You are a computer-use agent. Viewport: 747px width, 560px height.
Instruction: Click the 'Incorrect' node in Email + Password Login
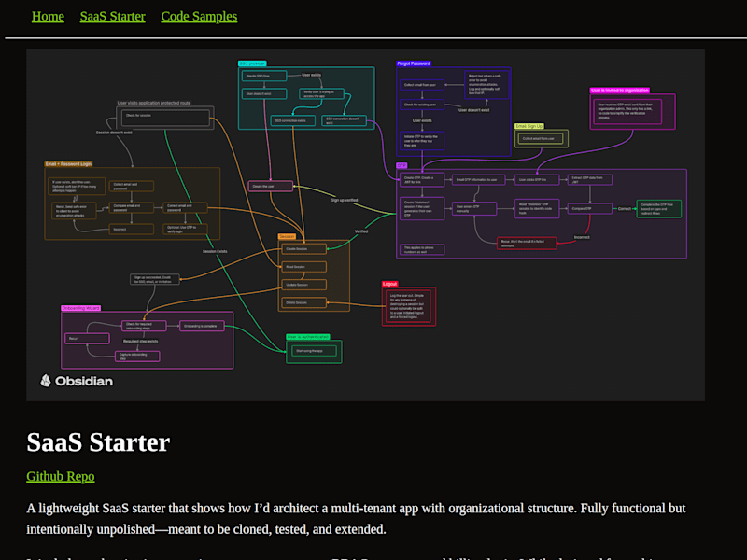tap(132, 229)
